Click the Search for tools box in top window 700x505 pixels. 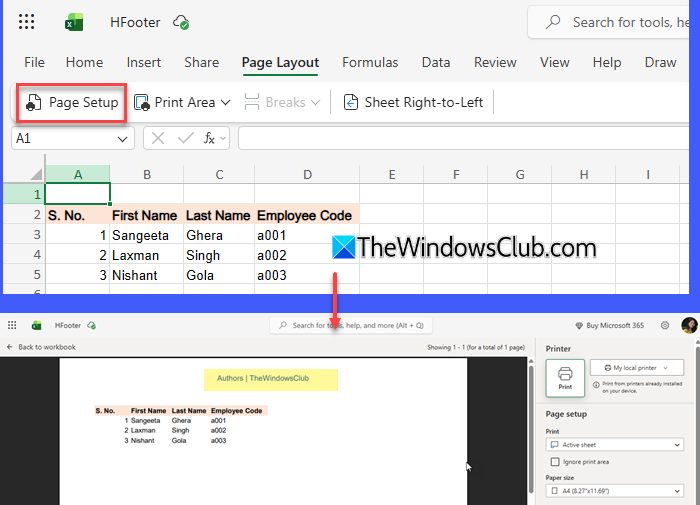pos(609,22)
